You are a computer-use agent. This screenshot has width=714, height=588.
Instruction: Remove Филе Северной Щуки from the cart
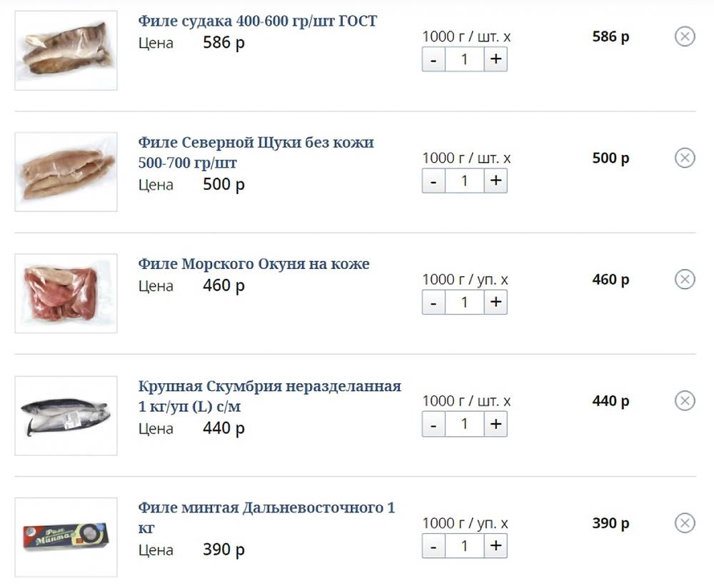(684, 158)
